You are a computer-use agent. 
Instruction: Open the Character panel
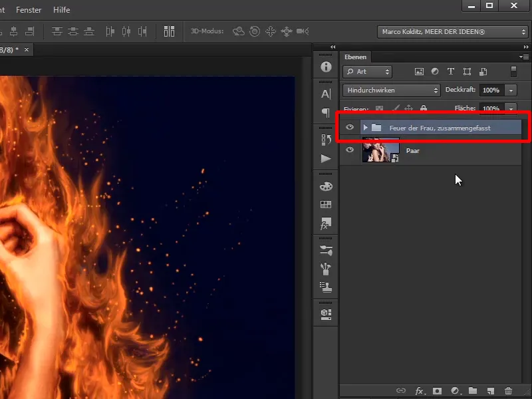coord(326,94)
